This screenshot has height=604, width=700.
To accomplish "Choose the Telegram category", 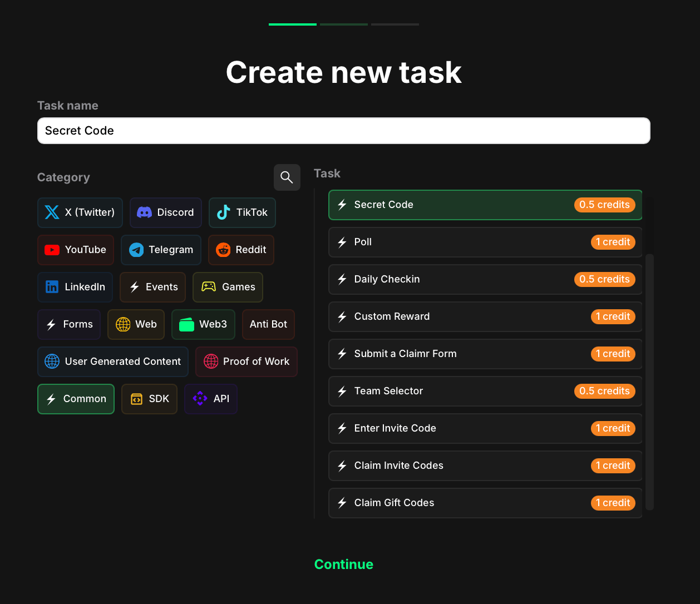I will point(161,250).
